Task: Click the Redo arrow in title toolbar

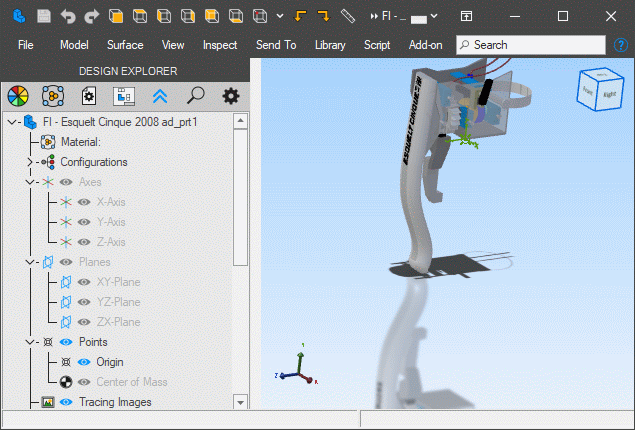Action: point(92,16)
